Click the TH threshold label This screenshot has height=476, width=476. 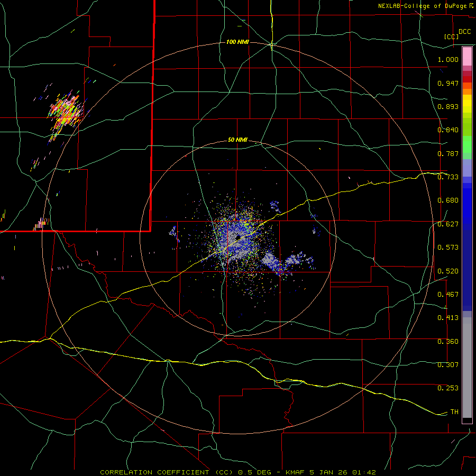[x=454, y=412]
